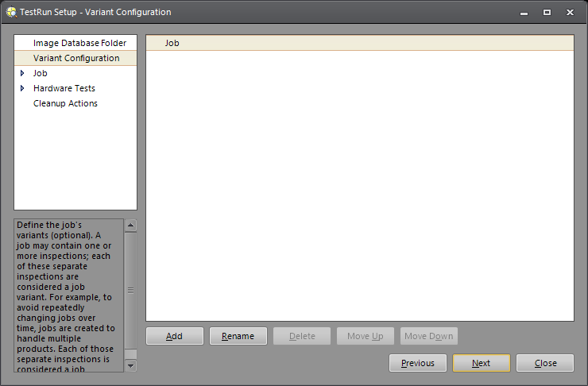Expand the Hardware Tests node arrow
The height and width of the screenshot is (386, 588).
coord(22,88)
